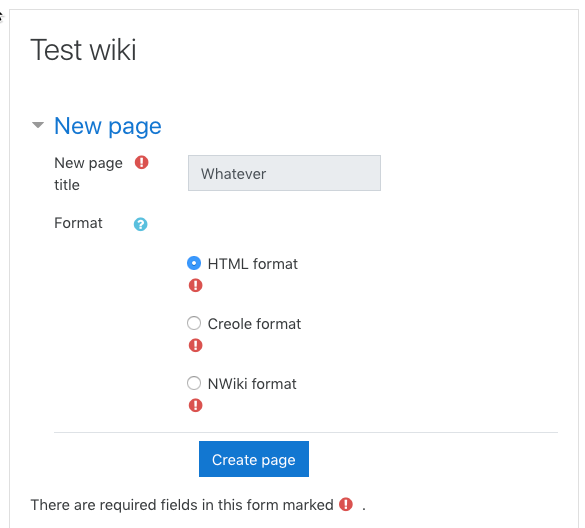Screen dimensions: 585x528
Task: Click required icon in bottom notice text
Action: click(345, 504)
